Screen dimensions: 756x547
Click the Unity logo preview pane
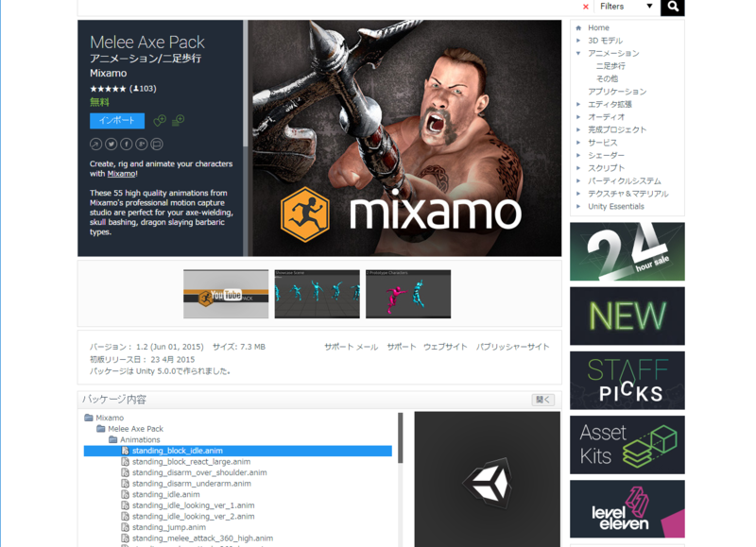click(x=488, y=479)
